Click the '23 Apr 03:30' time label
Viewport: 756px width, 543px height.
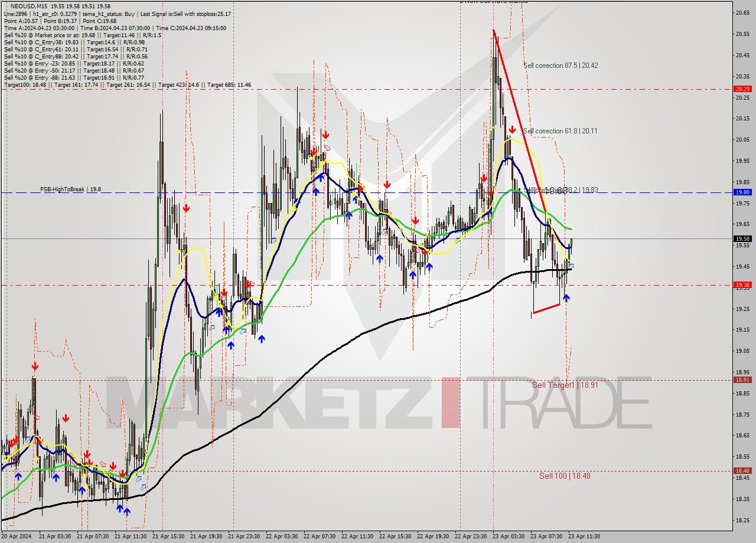point(509,537)
